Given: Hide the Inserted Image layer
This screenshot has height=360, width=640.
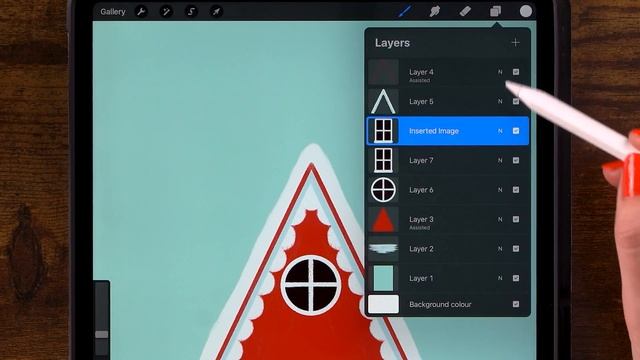Looking at the screenshot, I should click(x=516, y=131).
